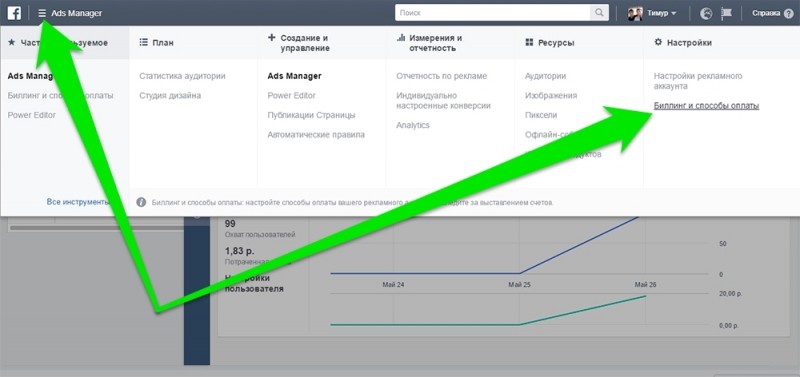Image resolution: width=800 pixels, height=377 pixels.
Task: Open Индивидуально настроенные конверсии
Action: pyautogui.click(x=443, y=100)
